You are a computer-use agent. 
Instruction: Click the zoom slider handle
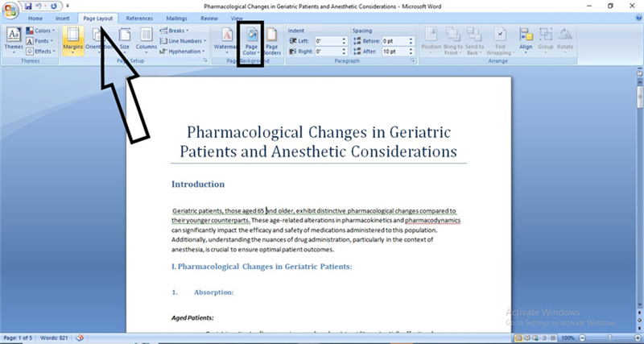pos(609,338)
